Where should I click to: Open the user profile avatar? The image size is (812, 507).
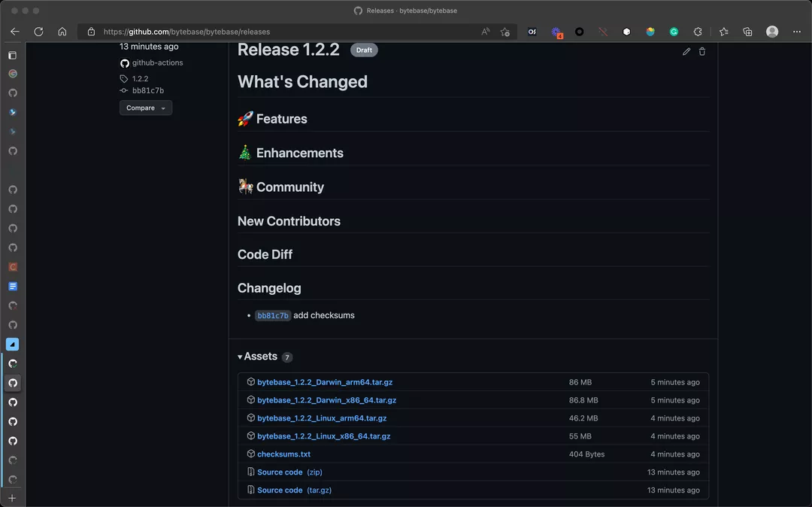772,32
